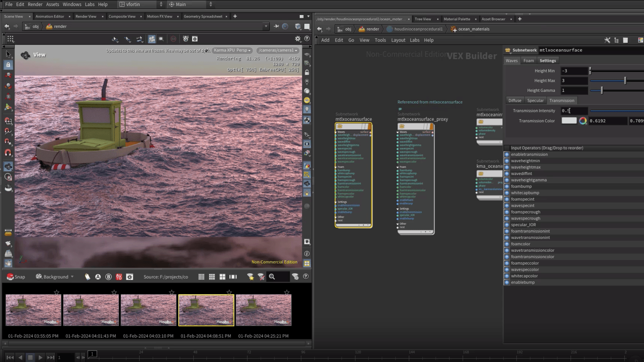The image size is (644, 362).
Task: Open the Background dropdown in gallery bar
Action: pyautogui.click(x=55, y=277)
